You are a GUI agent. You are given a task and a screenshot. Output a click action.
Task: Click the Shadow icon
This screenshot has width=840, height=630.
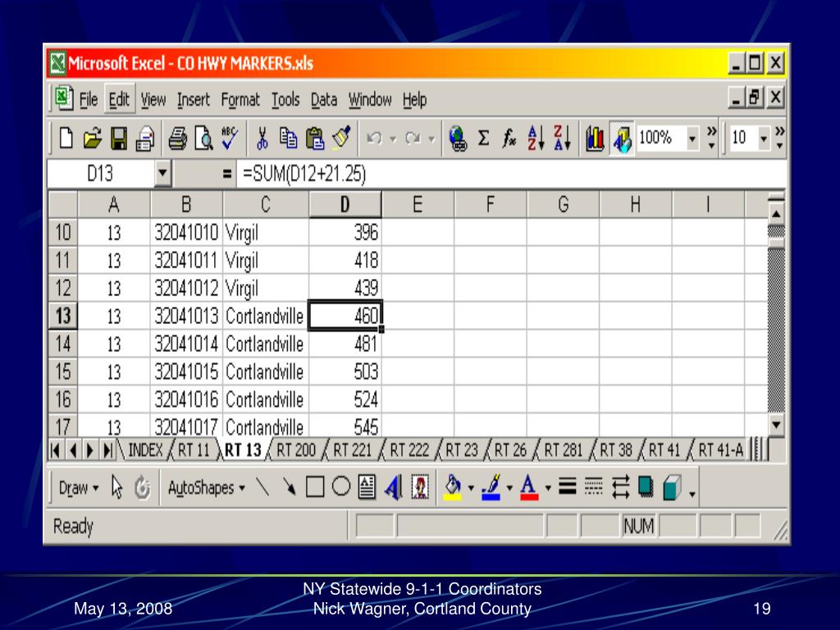tap(646, 487)
